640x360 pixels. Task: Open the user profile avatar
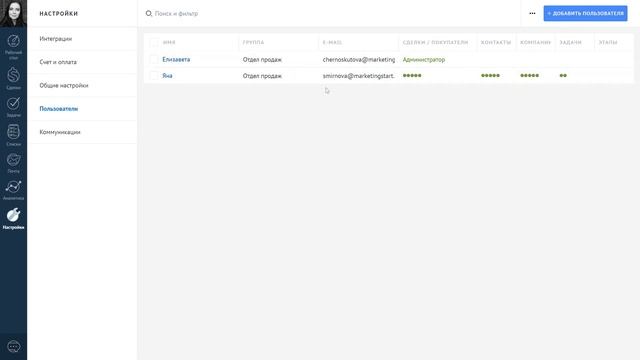click(x=13, y=13)
